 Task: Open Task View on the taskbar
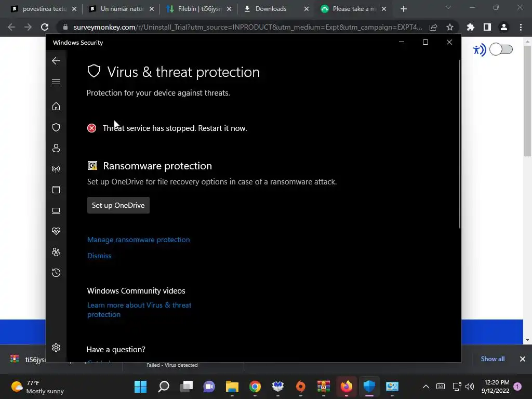(187, 387)
